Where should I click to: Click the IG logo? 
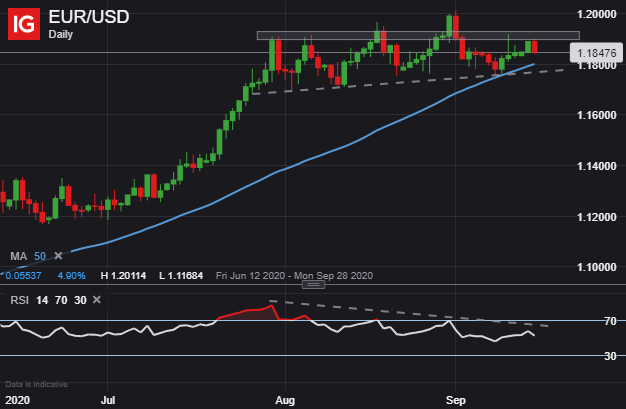point(24,24)
